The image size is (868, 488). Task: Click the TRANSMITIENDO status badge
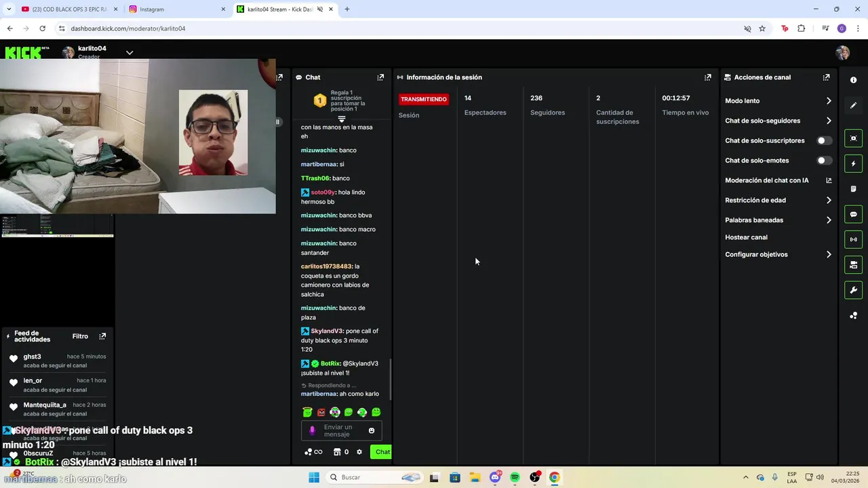click(424, 99)
